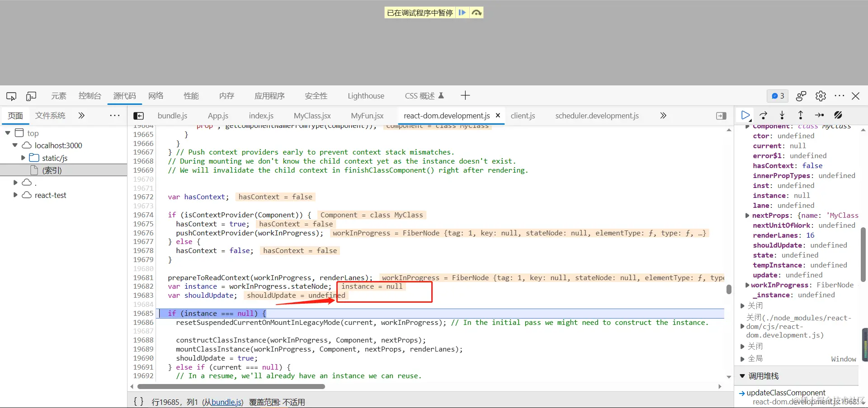Open navigator pane three-dot menu
The height and width of the screenshot is (408, 868).
115,116
